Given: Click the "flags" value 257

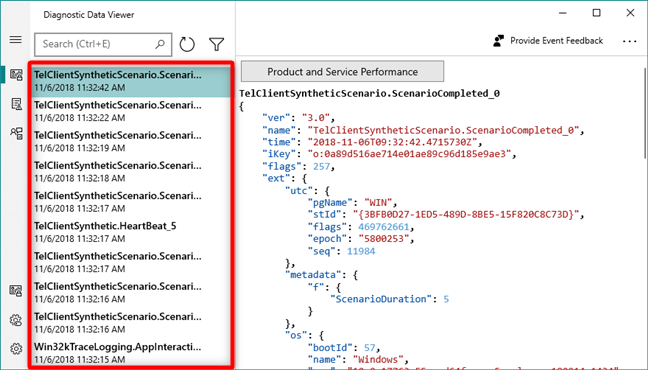Looking at the screenshot, I should [x=322, y=167].
